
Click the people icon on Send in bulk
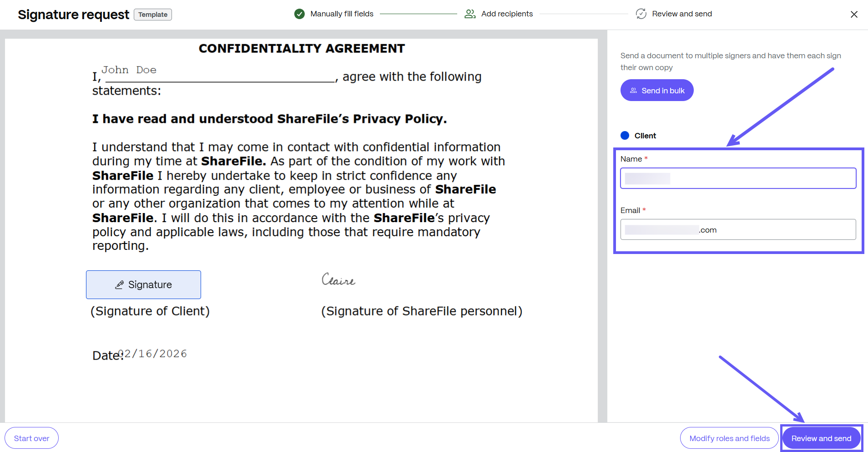[633, 91]
